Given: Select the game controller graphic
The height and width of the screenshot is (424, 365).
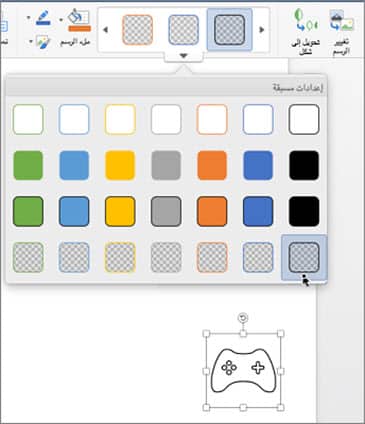Looking at the screenshot, I should coord(244,370).
